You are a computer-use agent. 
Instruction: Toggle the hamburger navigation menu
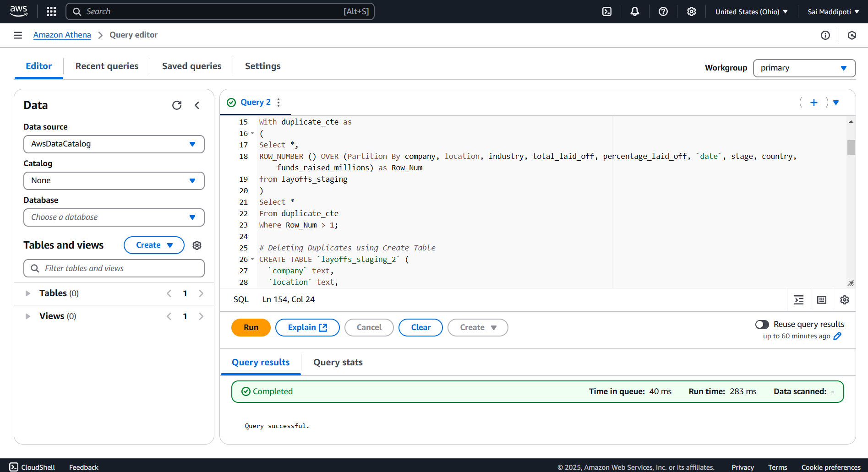(18, 35)
